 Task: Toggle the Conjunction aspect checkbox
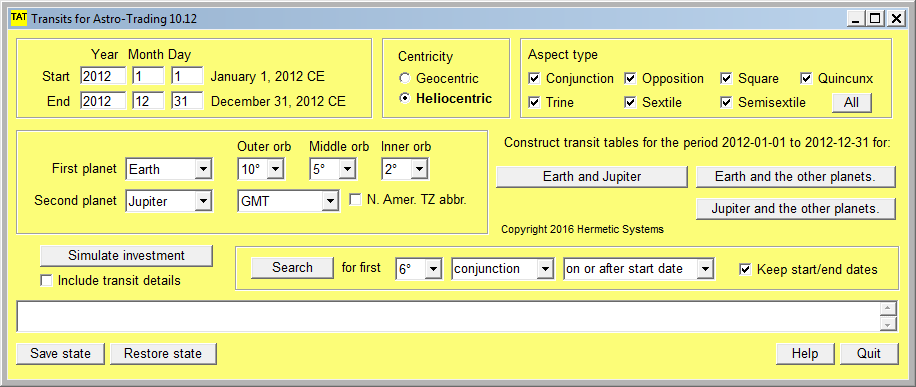tap(534, 78)
